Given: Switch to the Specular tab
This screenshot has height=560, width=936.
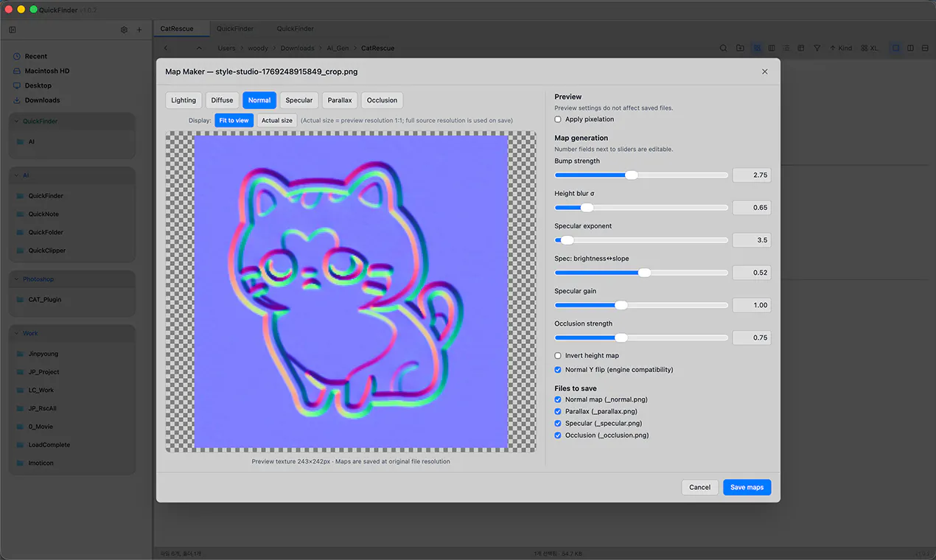Looking at the screenshot, I should (299, 100).
